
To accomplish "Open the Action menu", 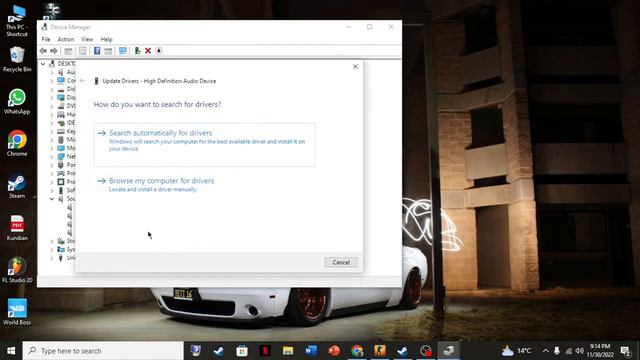I will 66,39.
